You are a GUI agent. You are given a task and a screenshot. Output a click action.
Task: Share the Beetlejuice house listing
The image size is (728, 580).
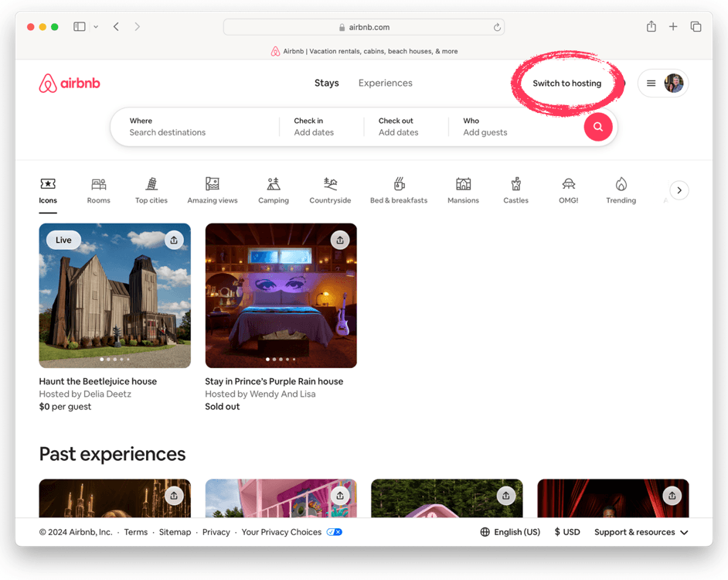[174, 240]
